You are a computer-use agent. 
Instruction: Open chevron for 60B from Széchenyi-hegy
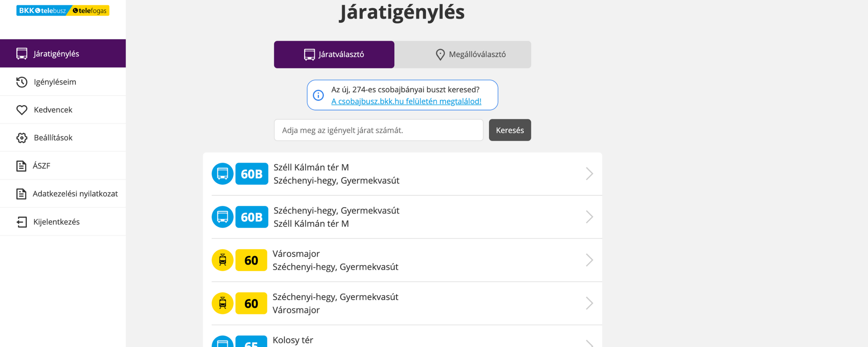click(x=589, y=217)
